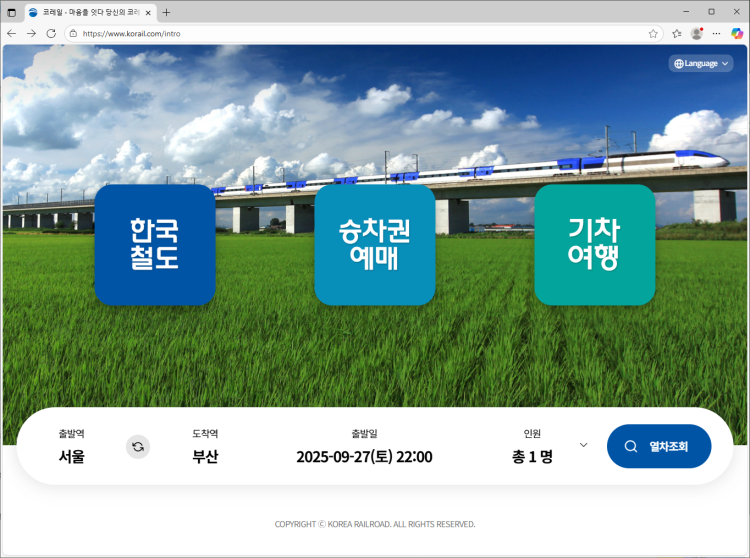Screen dimensions: 750x558
Task: Go back in browser history
Action: click(11, 33)
